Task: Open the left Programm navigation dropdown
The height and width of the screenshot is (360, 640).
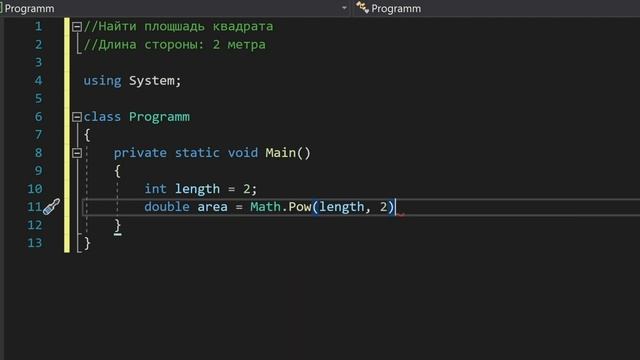Action: [x=344, y=8]
